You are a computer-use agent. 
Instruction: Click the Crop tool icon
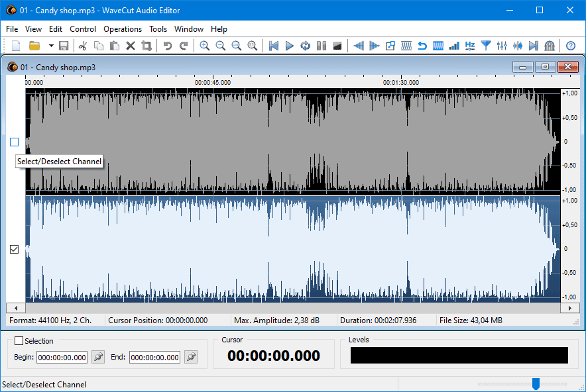click(x=146, y=46)
